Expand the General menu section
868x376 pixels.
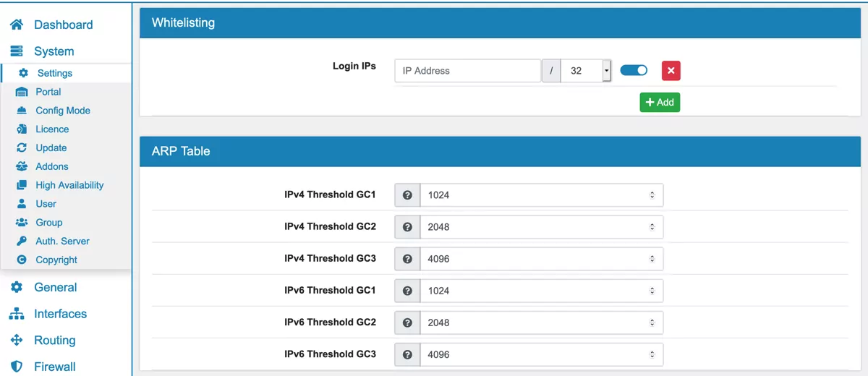pos(55,287)
